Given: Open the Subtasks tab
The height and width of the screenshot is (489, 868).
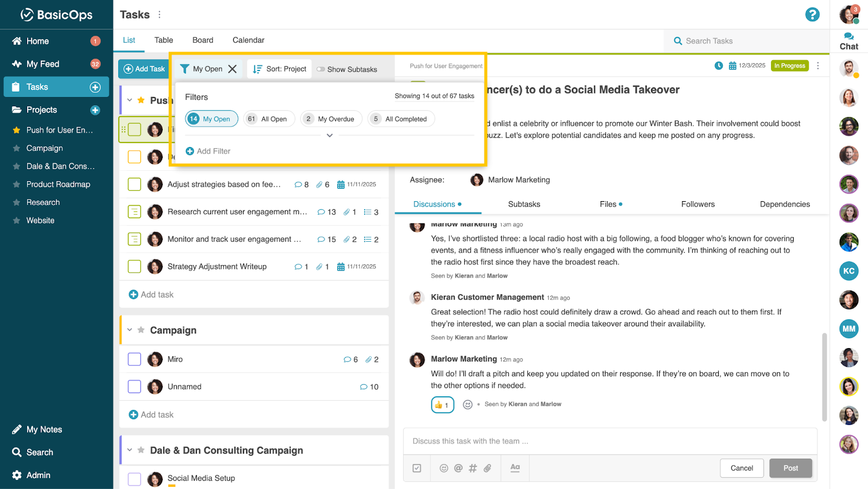Looking at the screenshot, I should (524, 204).
